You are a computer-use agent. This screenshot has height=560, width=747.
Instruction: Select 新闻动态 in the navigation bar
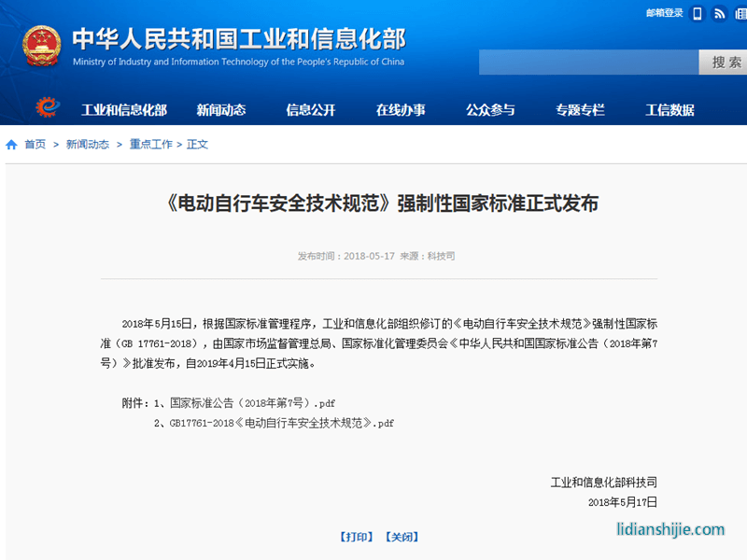click(x=221, y=110)
